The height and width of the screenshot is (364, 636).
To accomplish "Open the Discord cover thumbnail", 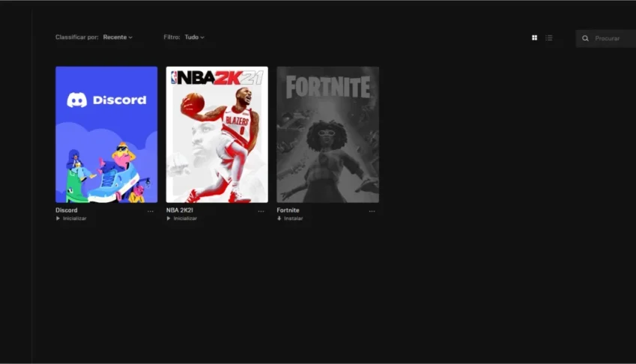I will pyautogui.click(x=106, y=135).
